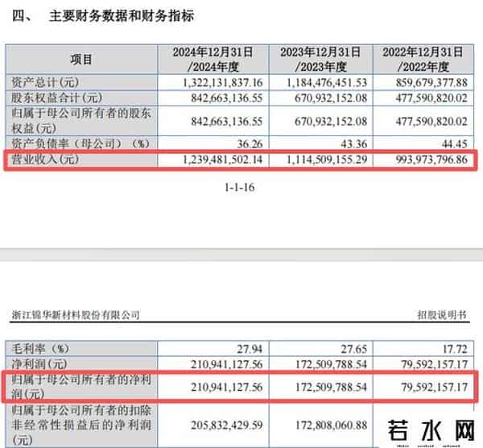Click the revenue value 1,114,509,155.29
The height and width of the screenshot is (448, 483).
pyautogui.click(x=327, y=160)
